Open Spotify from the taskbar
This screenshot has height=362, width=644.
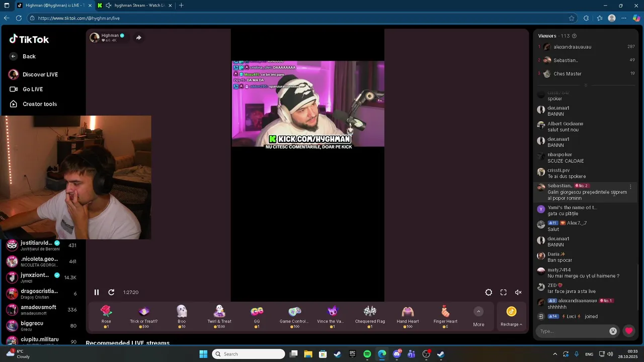click(367, 354)
